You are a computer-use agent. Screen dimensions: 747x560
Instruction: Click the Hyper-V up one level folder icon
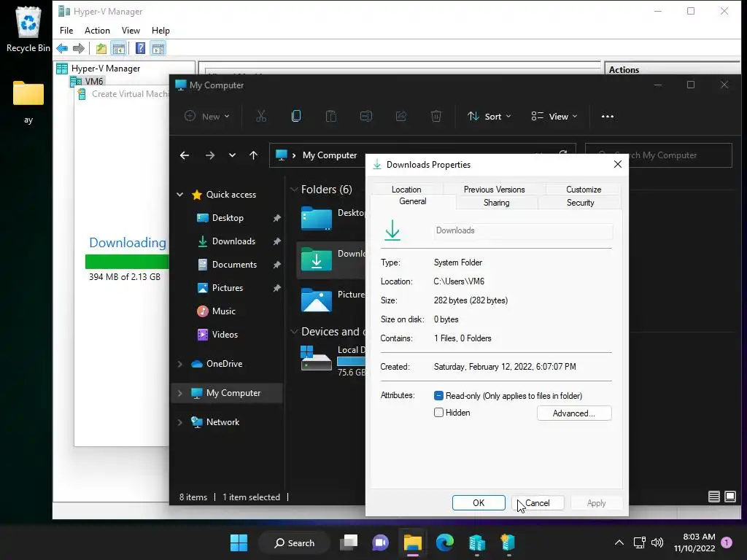coord(101,48)
